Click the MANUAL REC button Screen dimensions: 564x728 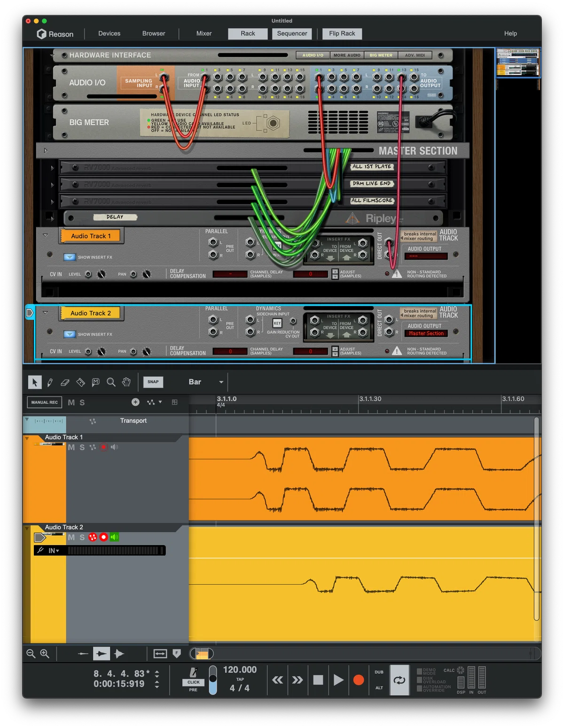tap(45, 402)
